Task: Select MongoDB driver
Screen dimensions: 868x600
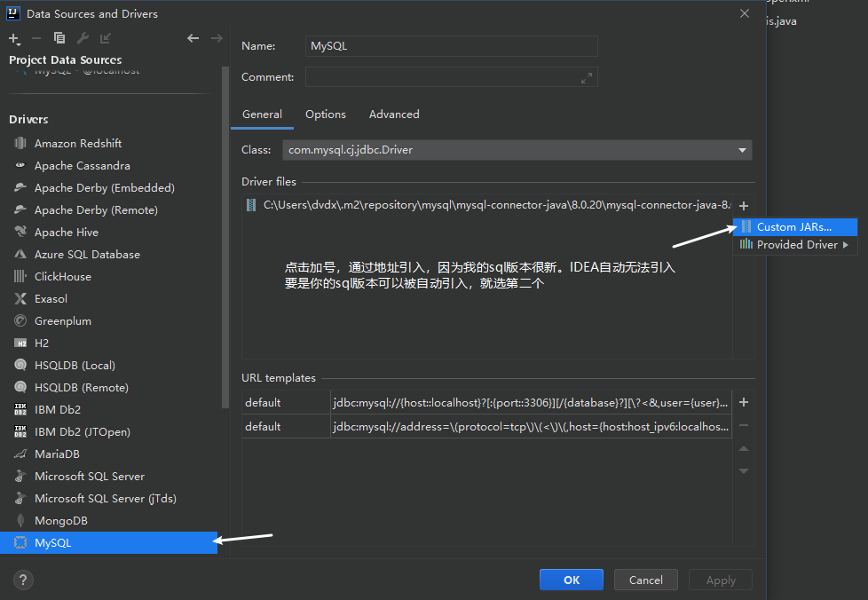Action: (108, 520)
